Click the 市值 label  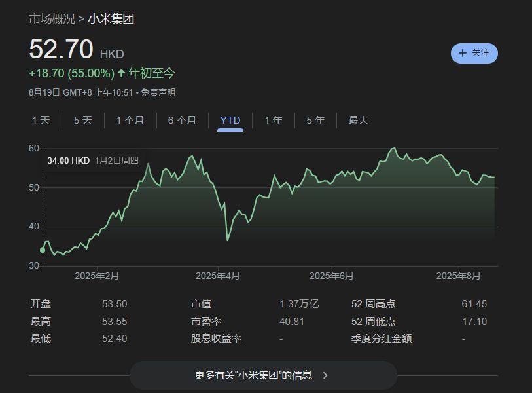pyautogui.click(x=201, y=304)
